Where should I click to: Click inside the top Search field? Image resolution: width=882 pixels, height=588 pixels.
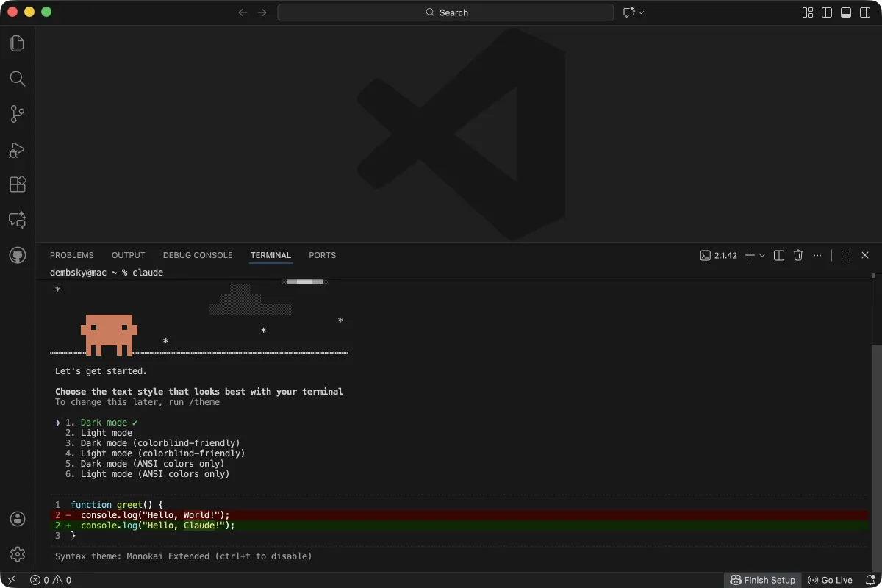point(445,12)
